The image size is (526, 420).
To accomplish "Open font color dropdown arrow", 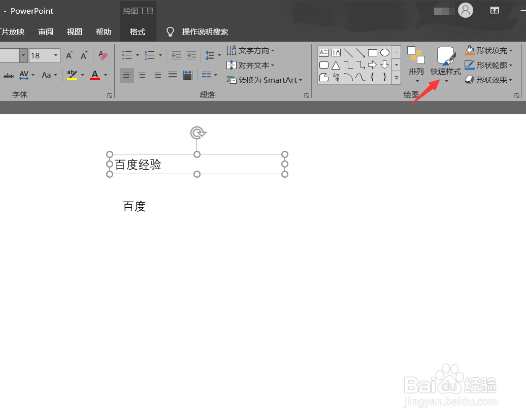I will pyautogui.click(x=106, y=75).
